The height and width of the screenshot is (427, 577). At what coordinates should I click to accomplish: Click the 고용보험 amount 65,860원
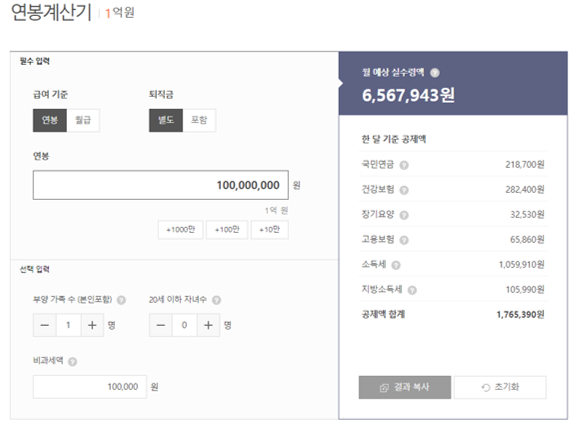pyautogui.click(x=527, y=240)
